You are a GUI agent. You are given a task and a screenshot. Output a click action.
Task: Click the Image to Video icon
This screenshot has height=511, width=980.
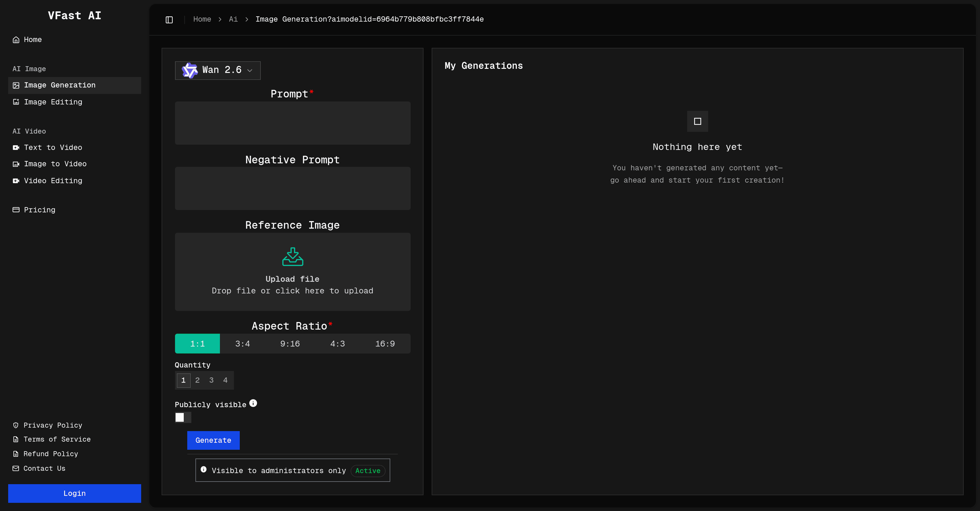(x=16, y=164)
